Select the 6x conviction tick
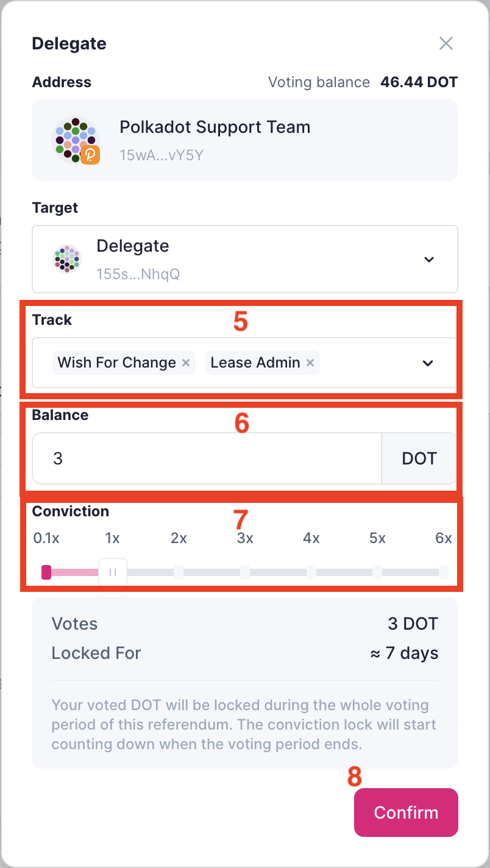 444,572
